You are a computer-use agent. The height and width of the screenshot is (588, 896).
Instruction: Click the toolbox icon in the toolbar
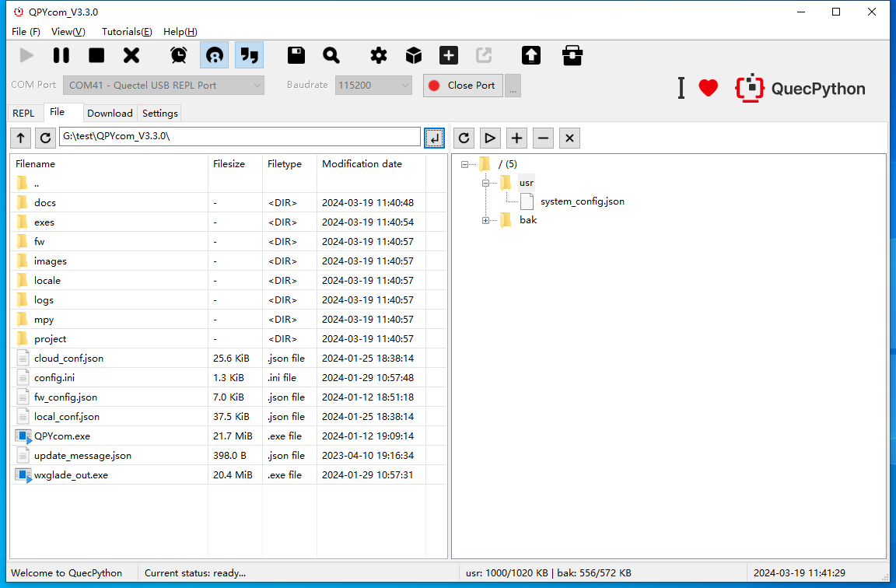coord(572,55)
